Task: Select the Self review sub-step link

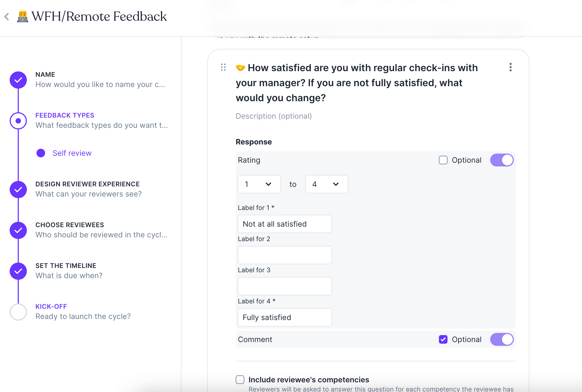Action: pos(72,153)
